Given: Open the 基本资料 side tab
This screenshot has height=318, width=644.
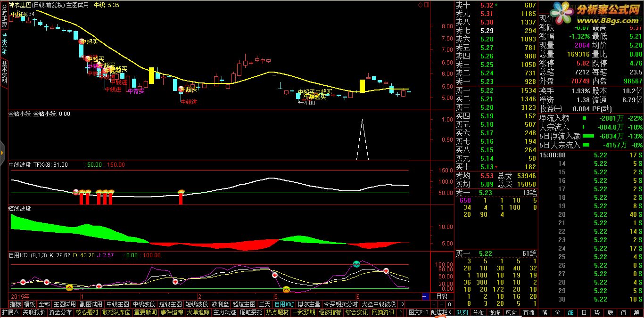Looking at the screenshot, I should click(4, 72).
